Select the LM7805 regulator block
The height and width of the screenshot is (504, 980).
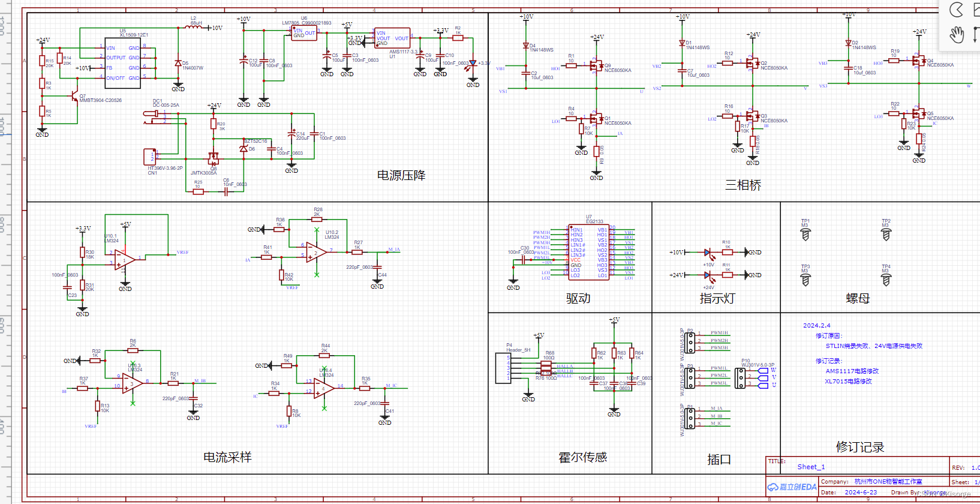tap(304, 33)
